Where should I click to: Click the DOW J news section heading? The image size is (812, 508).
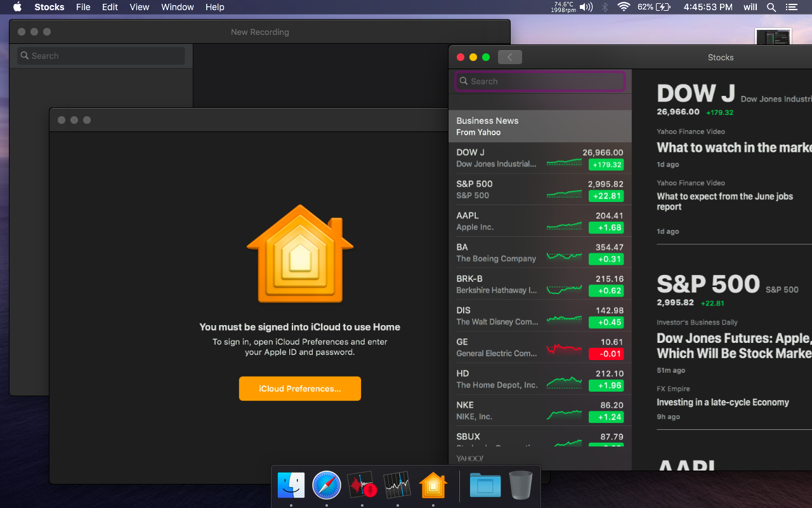coord(696,93)
